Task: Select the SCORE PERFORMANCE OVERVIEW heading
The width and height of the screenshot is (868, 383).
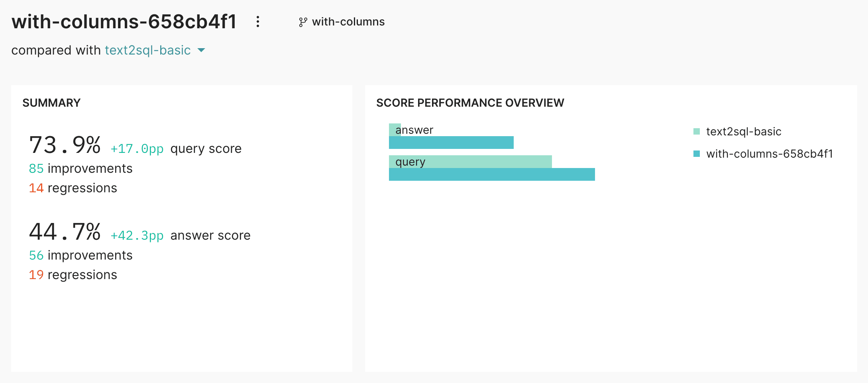Action: 470,102
